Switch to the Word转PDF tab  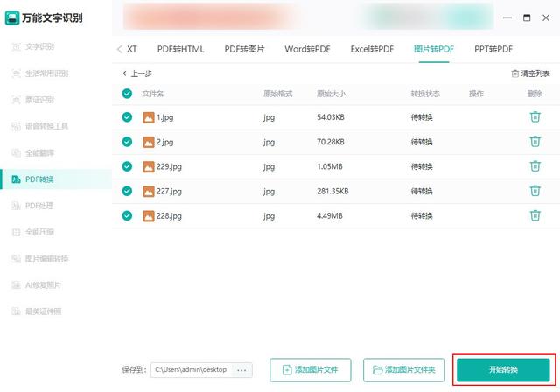(x=307, y=49)
